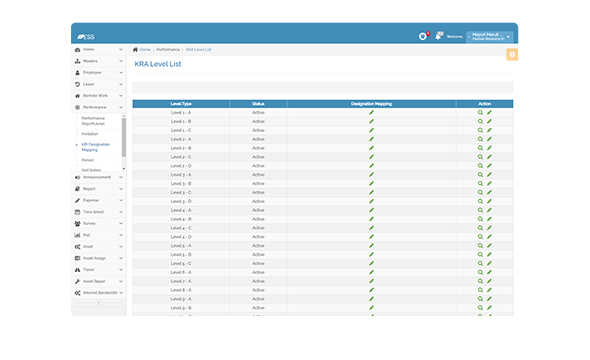
Task: Open the Period submenu item
Action: tap(88, 160)
